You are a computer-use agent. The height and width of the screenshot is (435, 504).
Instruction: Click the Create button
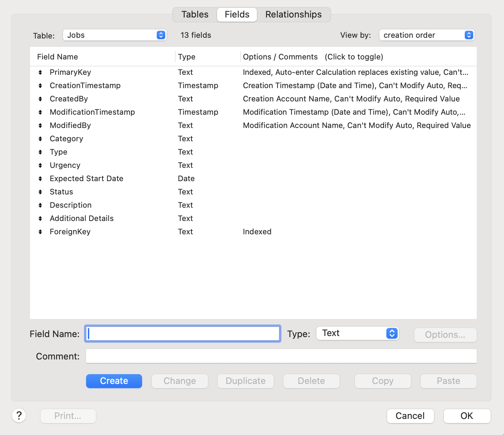(114, 381)
